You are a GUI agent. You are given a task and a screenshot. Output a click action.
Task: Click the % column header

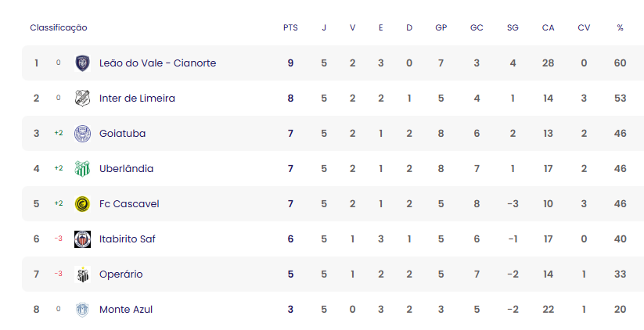pyautogui.click(x=620, y=28)
